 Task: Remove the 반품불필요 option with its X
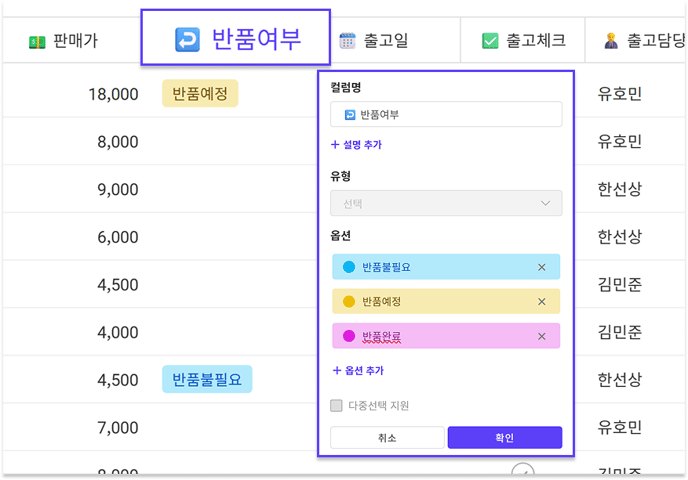pos(542,267)
